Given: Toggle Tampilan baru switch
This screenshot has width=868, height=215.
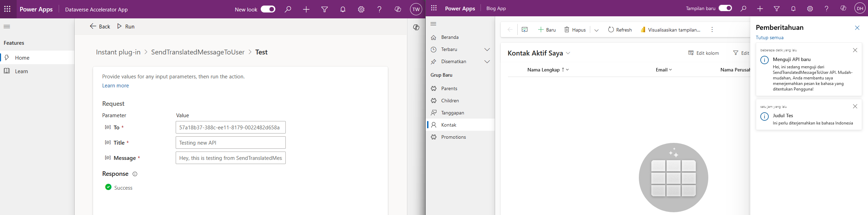Looking at the screenshot, I should click(x=725, y=8).
